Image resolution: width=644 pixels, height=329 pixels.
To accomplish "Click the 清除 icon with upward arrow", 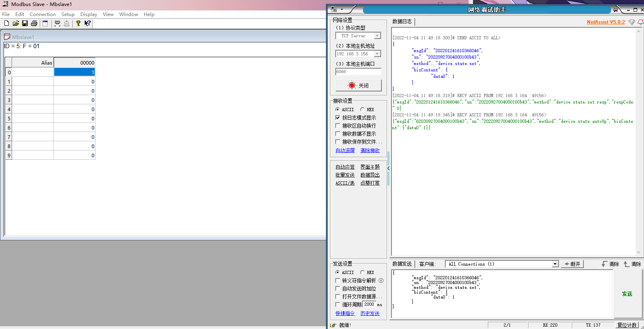I will coord(626,264).
